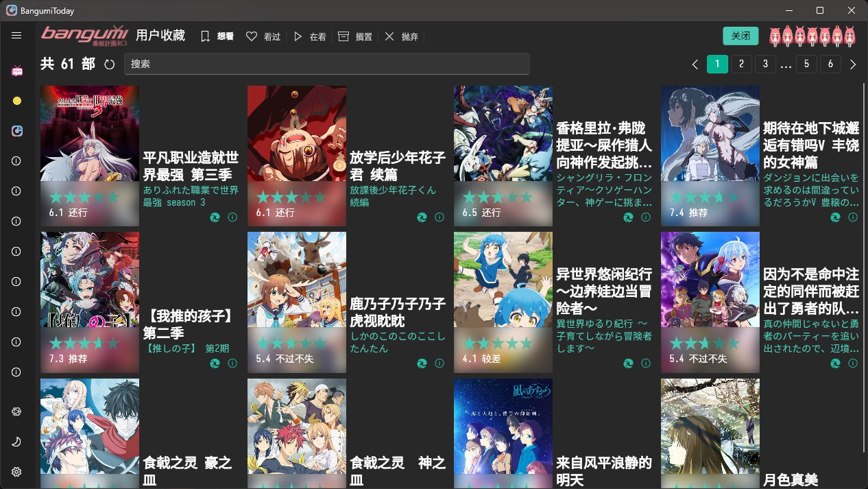Click the title 来自风平浪静的明天
The height and width of the screenshot is (489, 868).
click(604, 471)
